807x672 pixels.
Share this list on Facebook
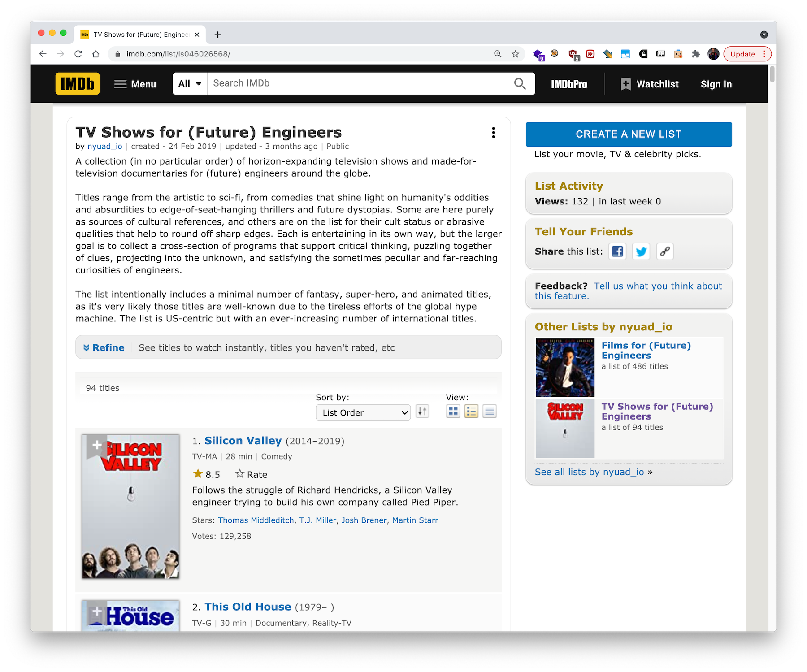click(x=617, y=251)
